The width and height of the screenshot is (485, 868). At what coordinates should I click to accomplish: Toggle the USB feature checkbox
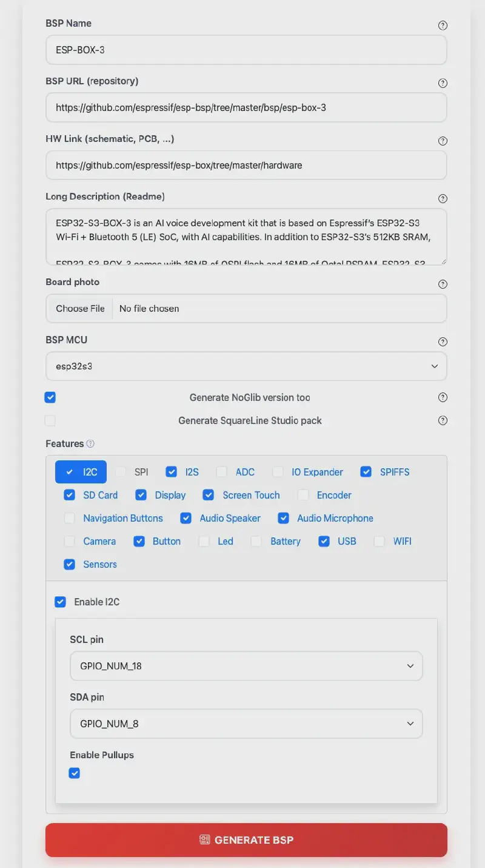coord(324,541)
